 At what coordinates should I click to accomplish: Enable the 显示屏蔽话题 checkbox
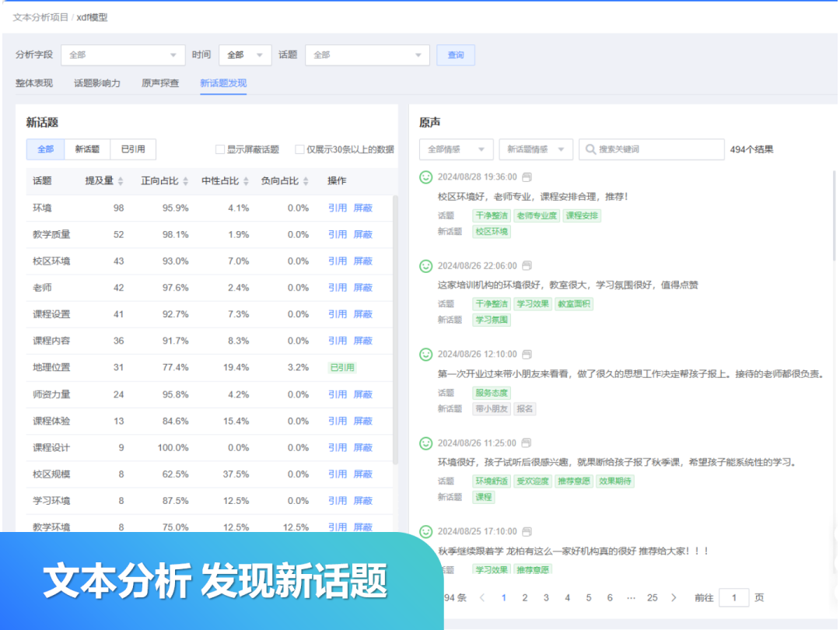(220, 149)
